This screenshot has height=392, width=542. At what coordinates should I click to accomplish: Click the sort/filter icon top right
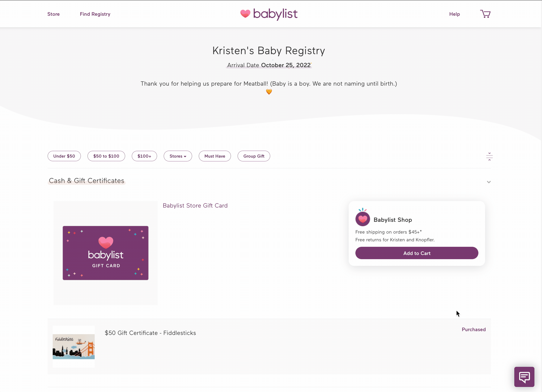[x=489, y=157]
